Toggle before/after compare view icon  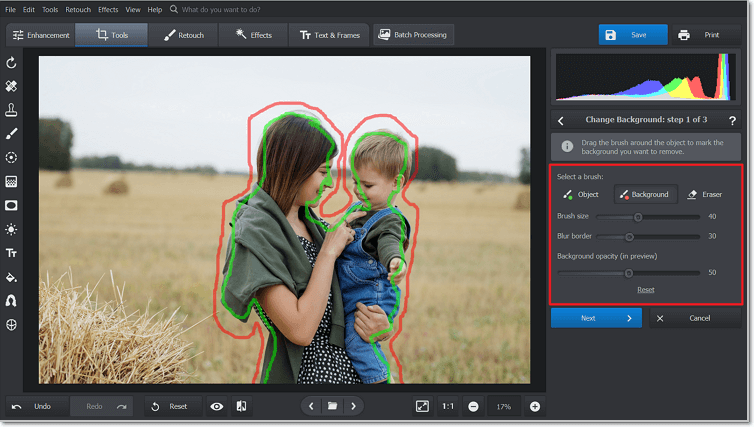pos(241,406)
